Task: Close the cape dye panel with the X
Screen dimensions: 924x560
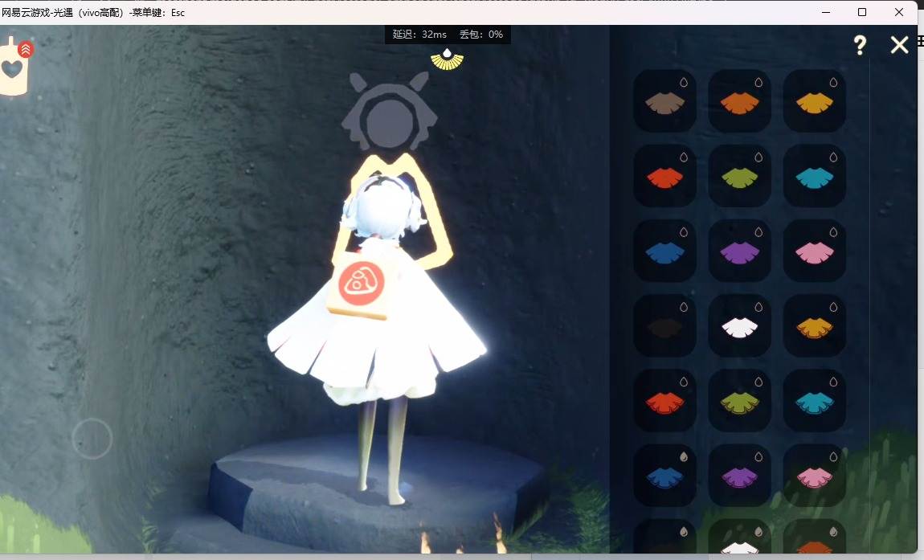Action: click(899, 45)
